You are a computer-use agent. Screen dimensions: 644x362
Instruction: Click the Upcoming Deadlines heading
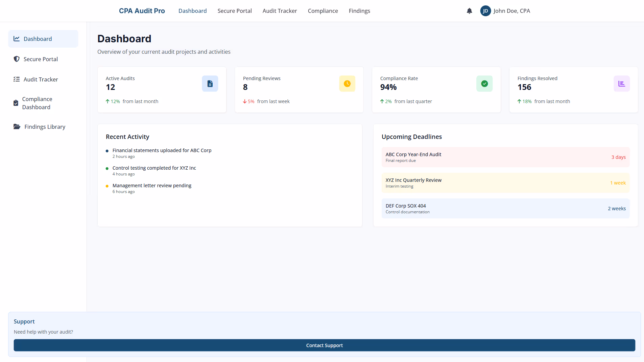tap(412, 137)
